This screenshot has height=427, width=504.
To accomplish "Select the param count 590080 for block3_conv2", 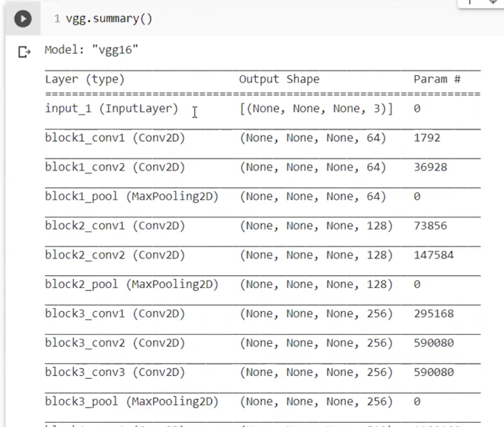I will tap(433, 343).
